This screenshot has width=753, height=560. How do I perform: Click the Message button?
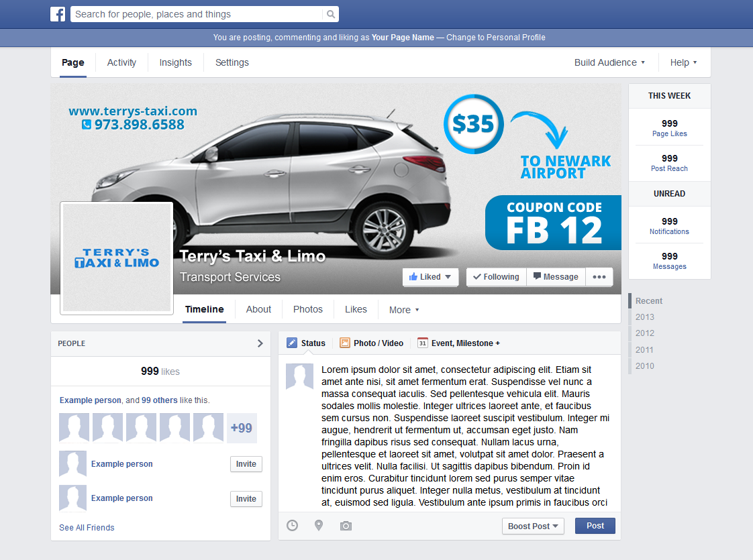pyautogui.click(x=556, y=277)
